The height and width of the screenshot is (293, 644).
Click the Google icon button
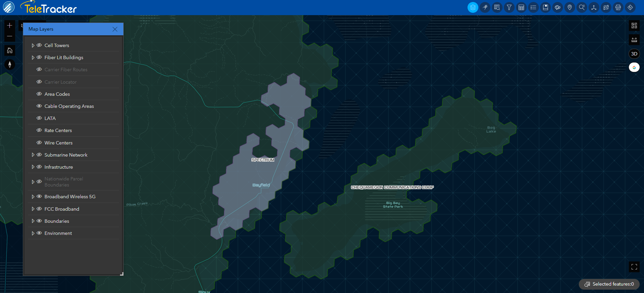pyautogui.click(x=634, y=68)
